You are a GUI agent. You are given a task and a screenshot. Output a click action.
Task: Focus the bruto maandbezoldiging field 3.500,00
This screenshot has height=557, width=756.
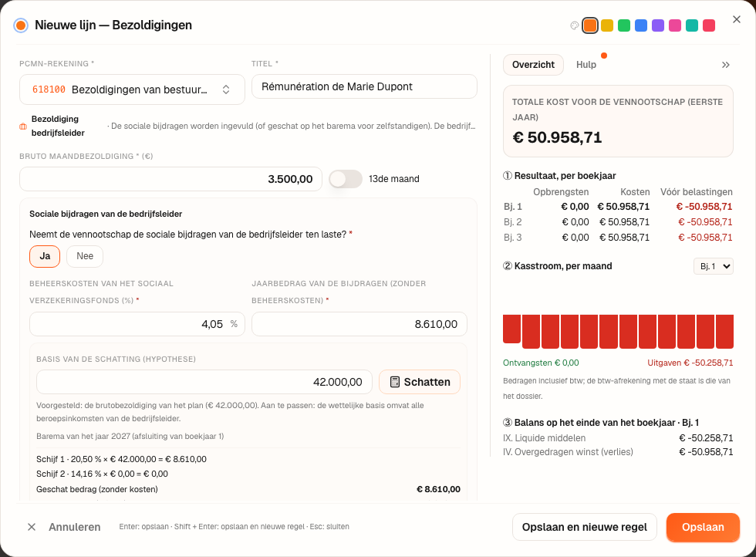pyautogui.click(x=170, y=179)
